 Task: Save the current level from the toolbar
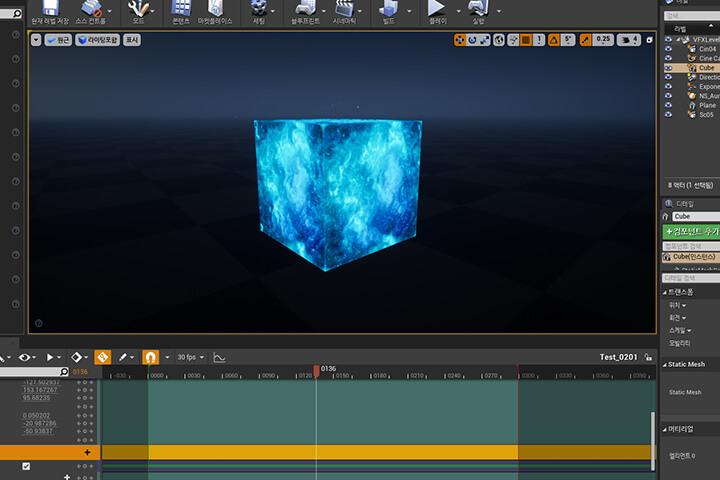pos(50,12)
